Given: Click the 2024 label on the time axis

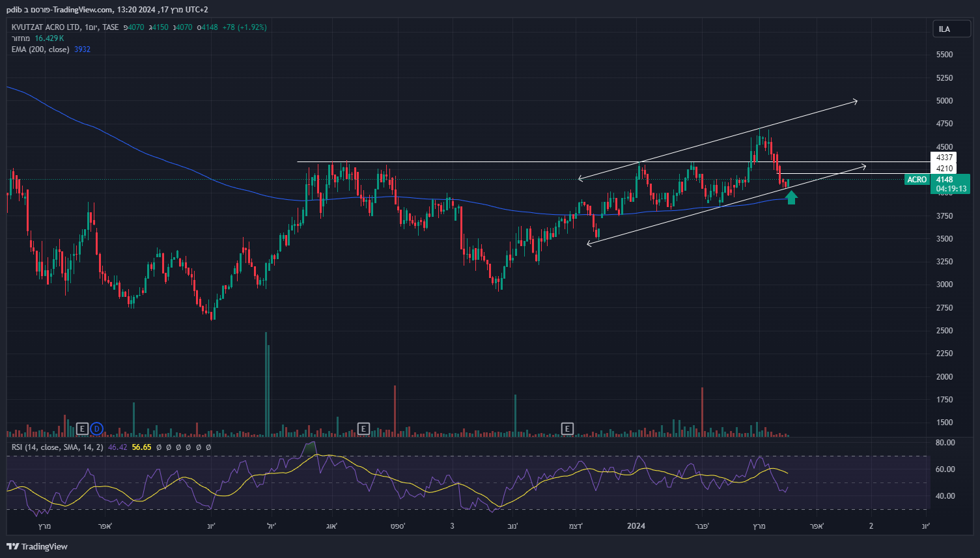Looking at the screenshot, I should (636, 525).
